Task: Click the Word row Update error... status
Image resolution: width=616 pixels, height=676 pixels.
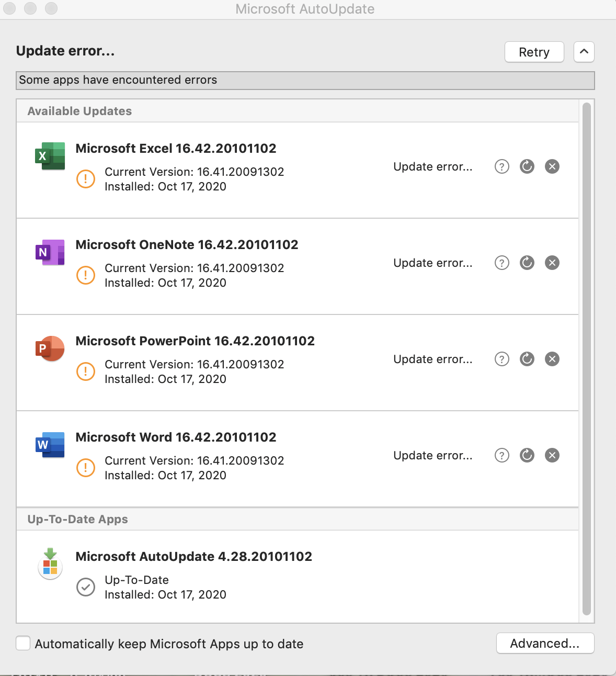Action: click(x=433, y=455)
